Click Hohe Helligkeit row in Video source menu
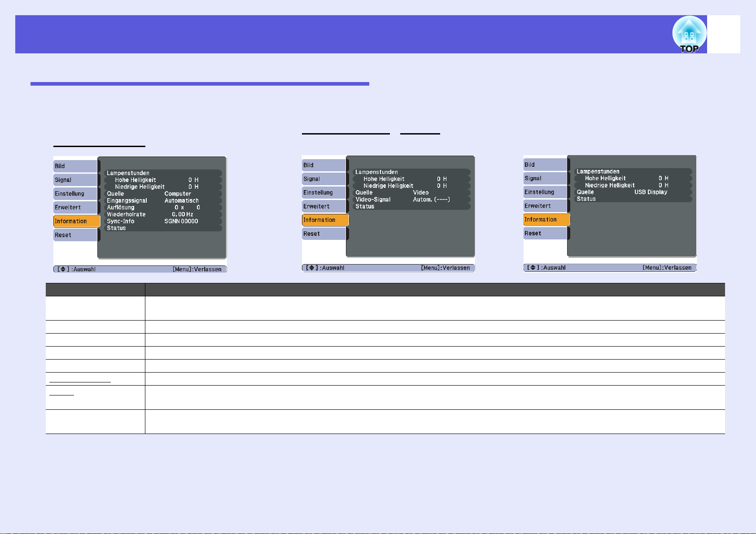756x534 pixels. point(411,179)
